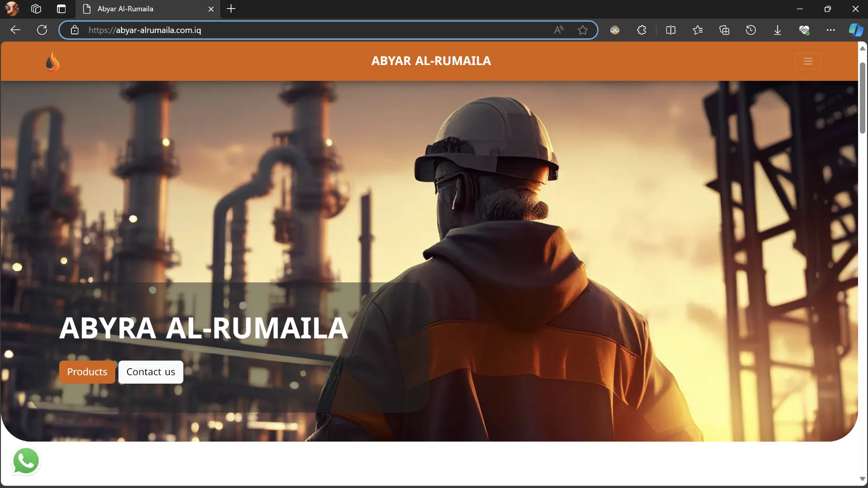Image resolution: width=868 pixels, height=488 pixels.
Task: Toggle vertical tabs Tab actions button
Action: pyautogui.click(x=61, y=9)
